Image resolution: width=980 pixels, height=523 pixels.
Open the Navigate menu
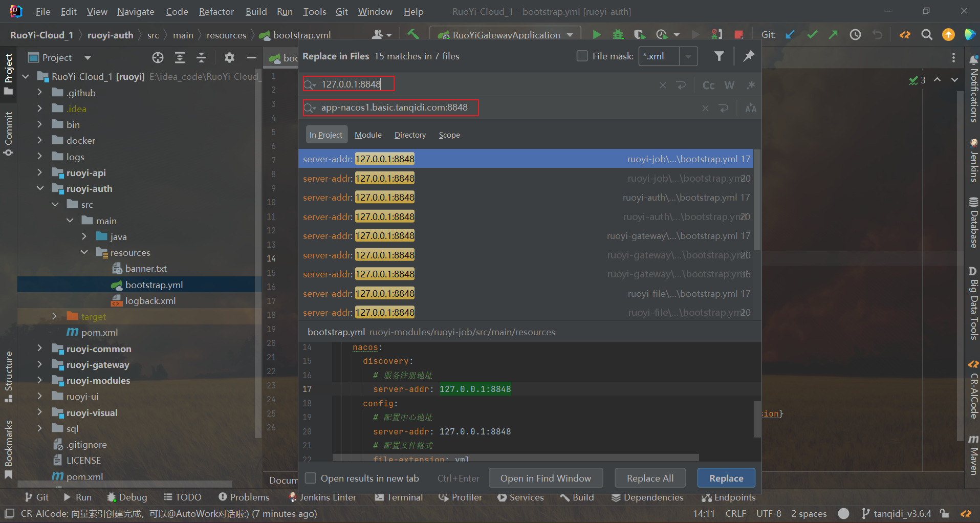(x=136, y=11)
